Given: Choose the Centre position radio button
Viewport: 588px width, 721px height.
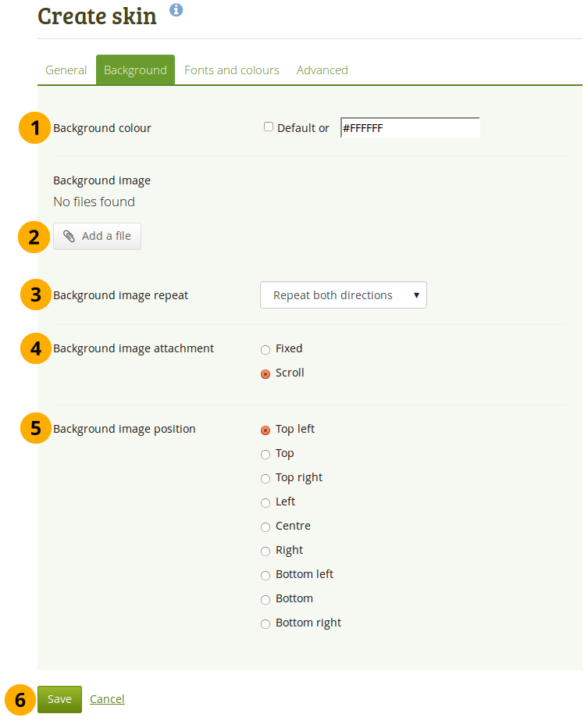Looking at the screenshot, I should 265,527.
